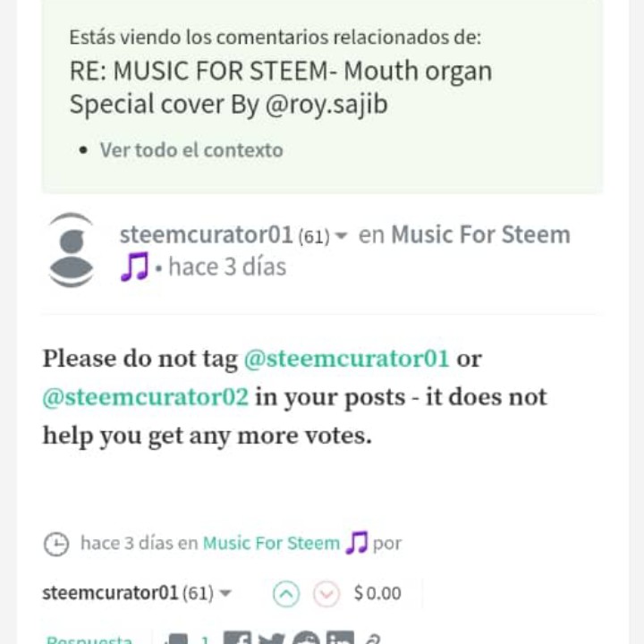Open the comment replies count icon

click(x=179, y=639)
